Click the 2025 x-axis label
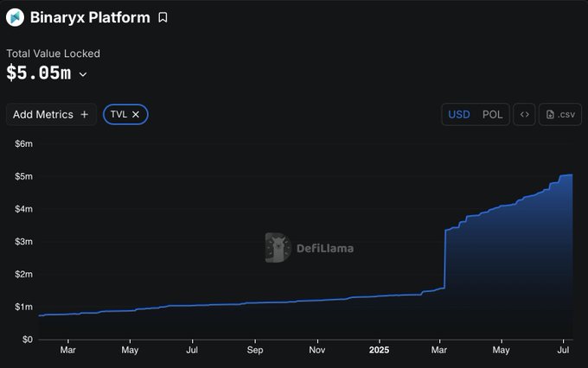This screenshot has height=368, width=588. [379, 350]
